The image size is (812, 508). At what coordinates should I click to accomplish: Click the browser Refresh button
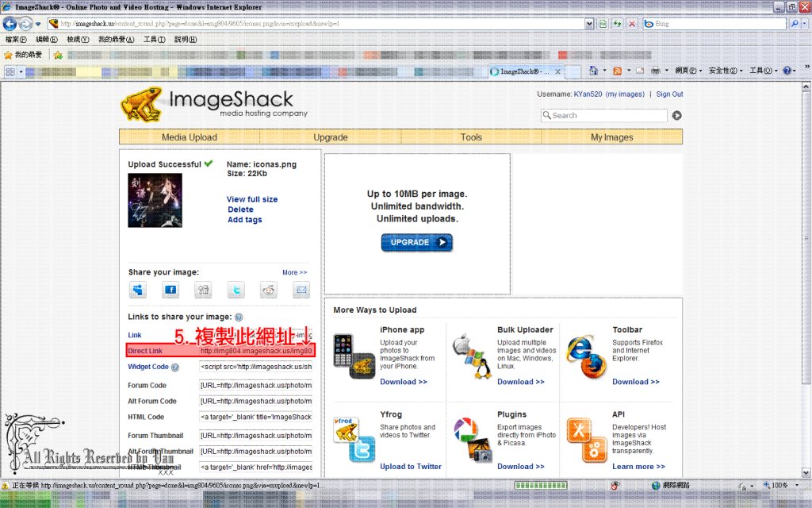[x=617, y=24]
